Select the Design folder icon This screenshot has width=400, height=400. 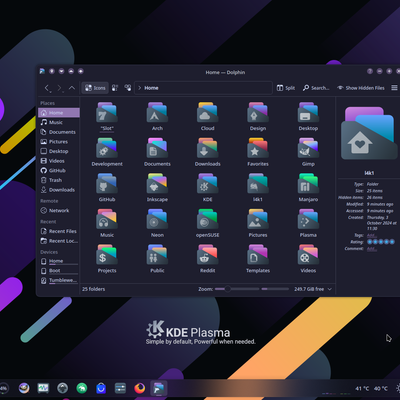[258, 113]
